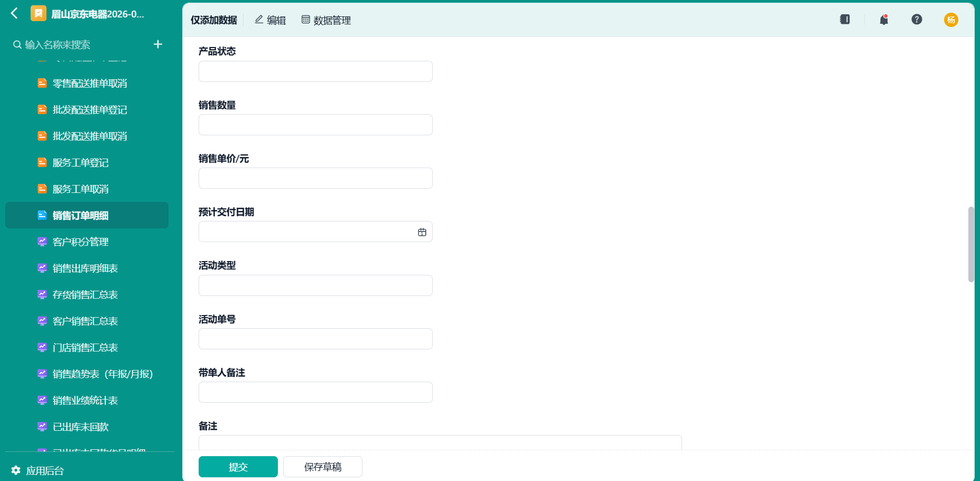Click the 保存草稿 button
Screen dimensions: 980x481
(x=323, y=467)
